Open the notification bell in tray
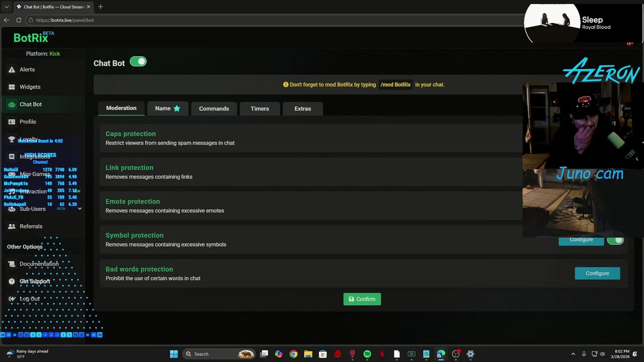The width and height of the screenshot is (644, 362). (x=635, y=354)
